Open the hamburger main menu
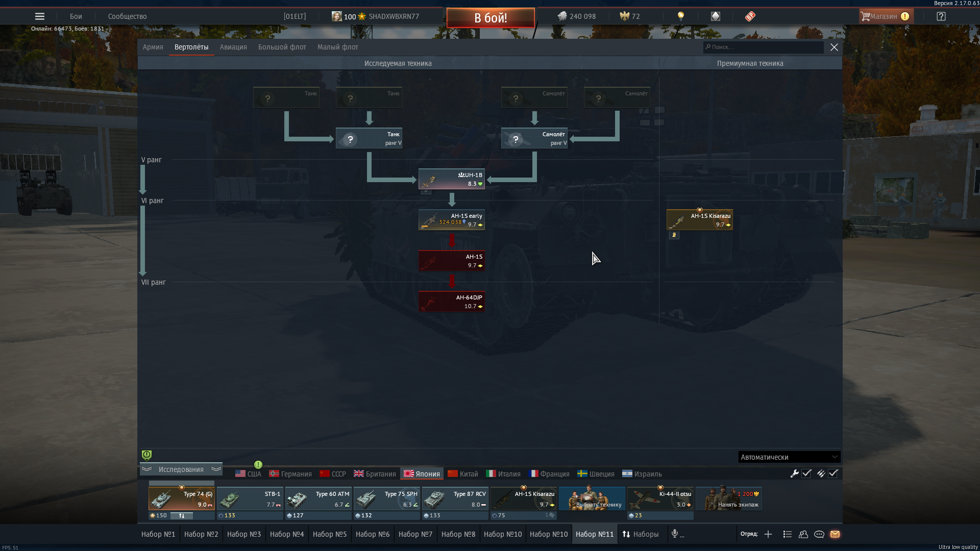The height and width of the screenshot is (551, 980). [39, 16]
